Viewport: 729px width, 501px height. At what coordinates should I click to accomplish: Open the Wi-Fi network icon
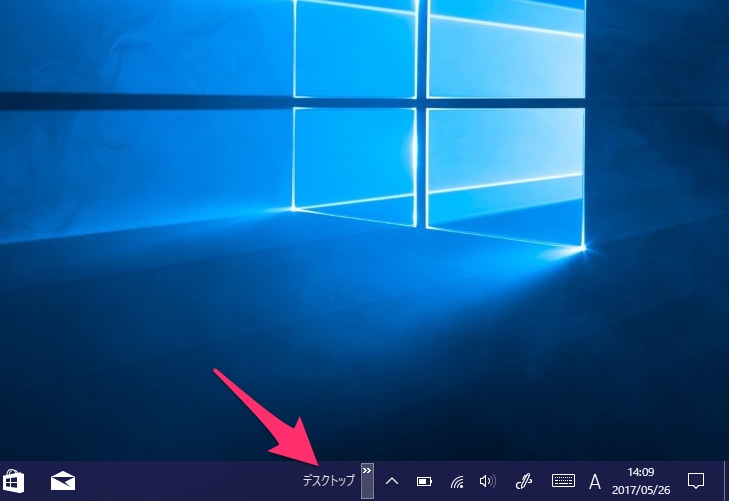457,481
